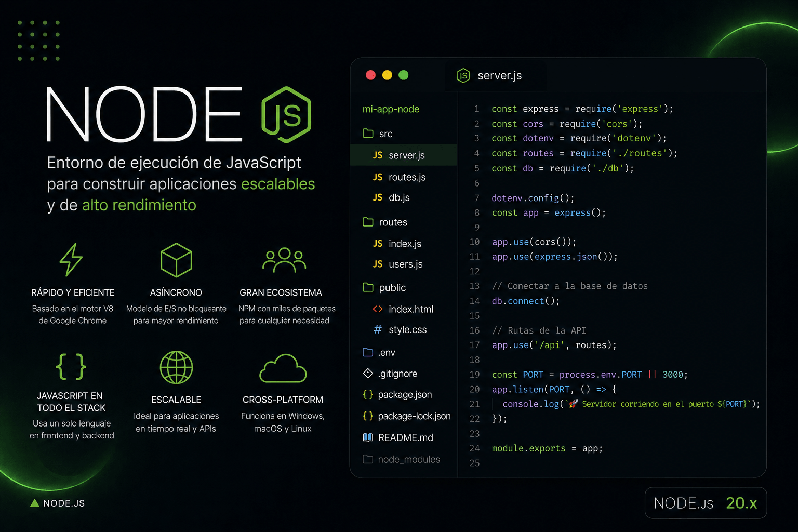798x532 pixels.
Task: Select the mi-app-node project root
Action: [x=391, y=109]
